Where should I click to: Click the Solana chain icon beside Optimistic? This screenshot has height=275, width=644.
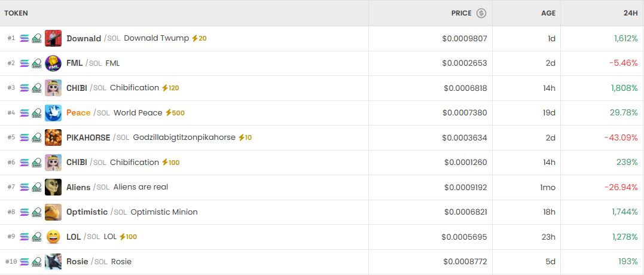point(25,212)
